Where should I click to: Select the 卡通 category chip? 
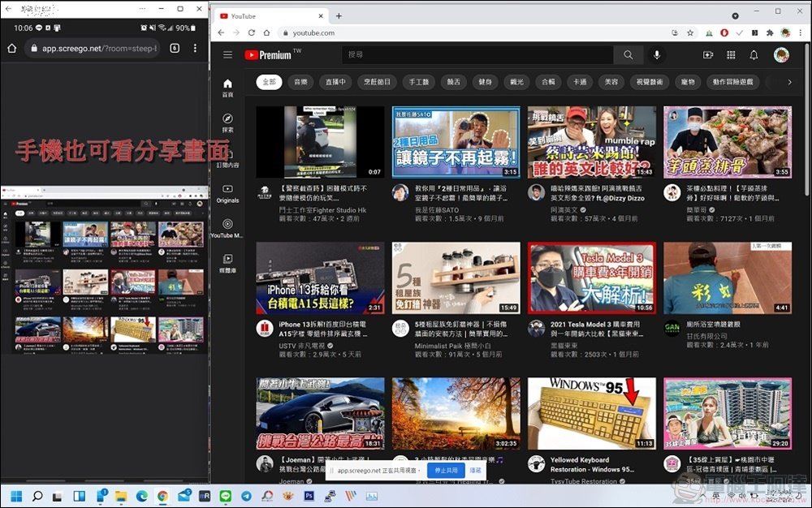(580, 82)
